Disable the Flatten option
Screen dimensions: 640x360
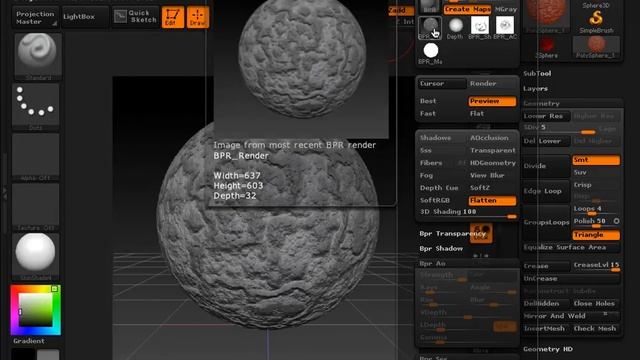[x=492, y=200]
